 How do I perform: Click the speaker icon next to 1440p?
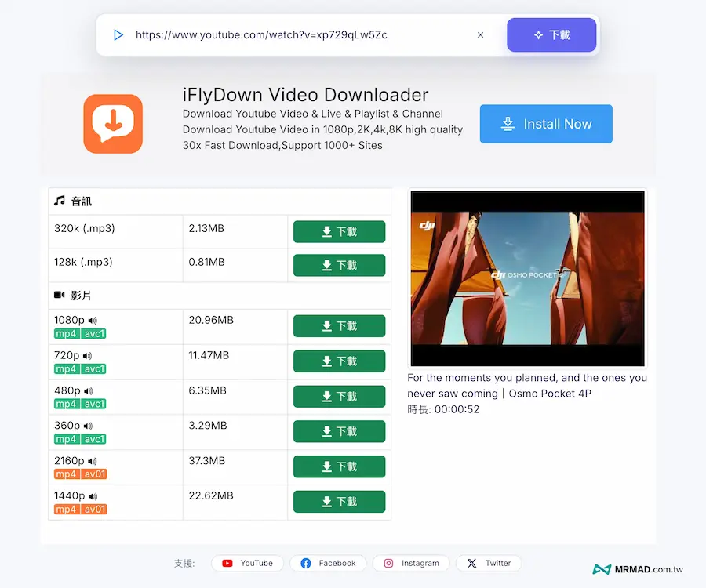click(93, 496)
